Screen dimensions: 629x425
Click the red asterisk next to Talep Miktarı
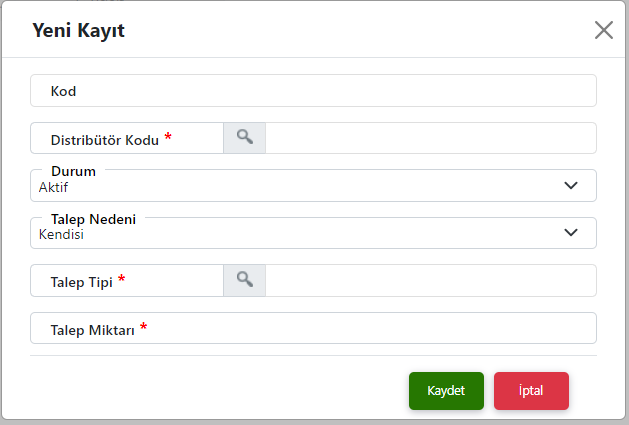[144, 327]
